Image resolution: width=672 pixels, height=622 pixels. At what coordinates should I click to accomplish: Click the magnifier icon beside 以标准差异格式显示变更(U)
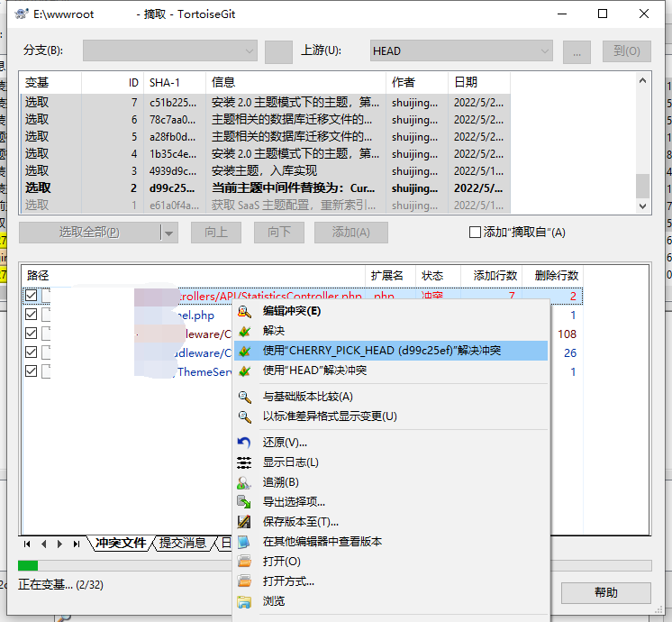click(244, 416)
